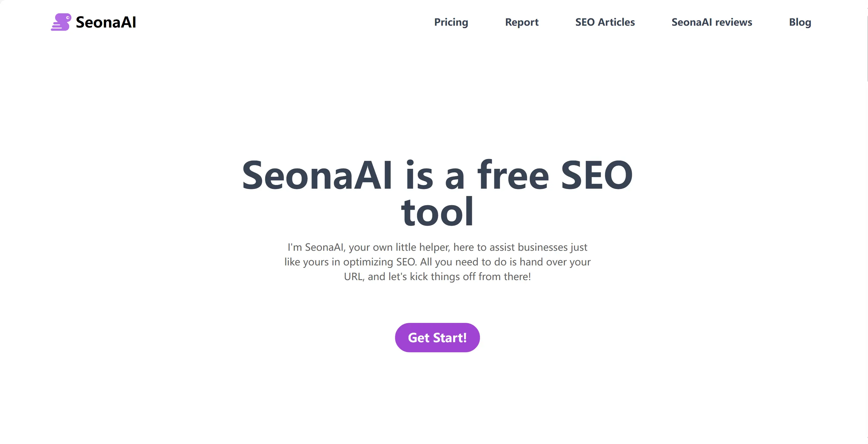Navigate to the Blog
This screenshot has height=444, width=868.
(800, 22)
